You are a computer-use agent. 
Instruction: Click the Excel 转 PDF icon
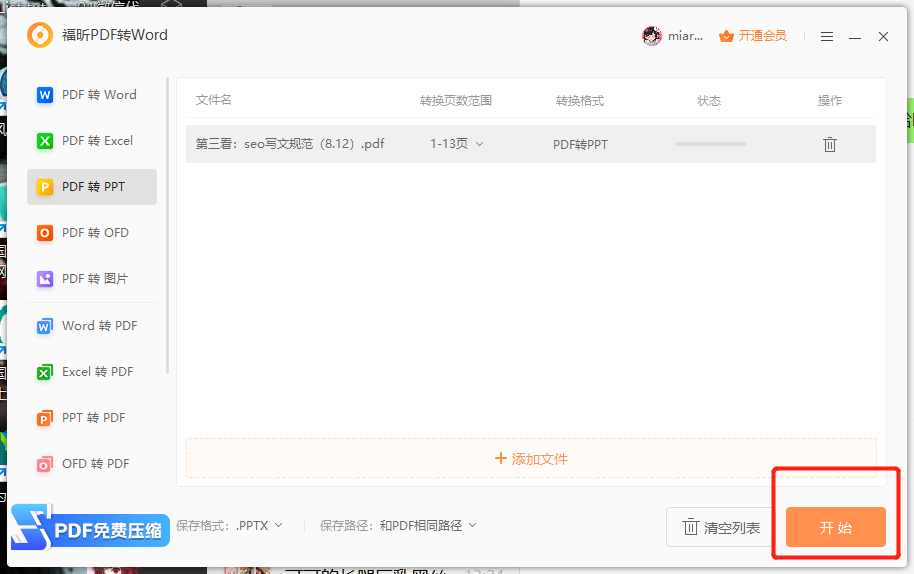[45, 372]
